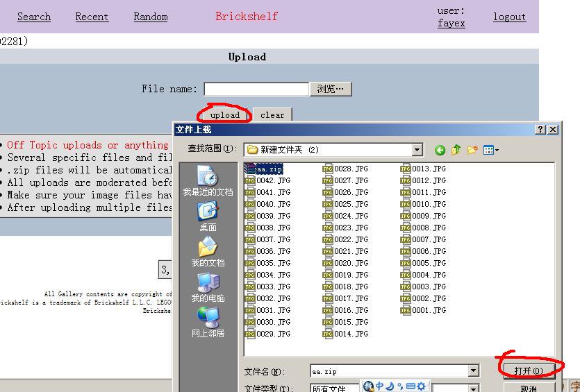Select file 0035.JPG
The image size is (580, 392).
(x=268, y=263)
